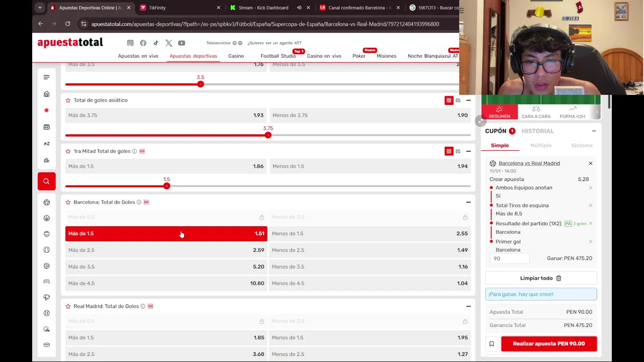This screenshot has height=362, width=644.
Task: Open the A-Z sports list icon
Action: 46,143
